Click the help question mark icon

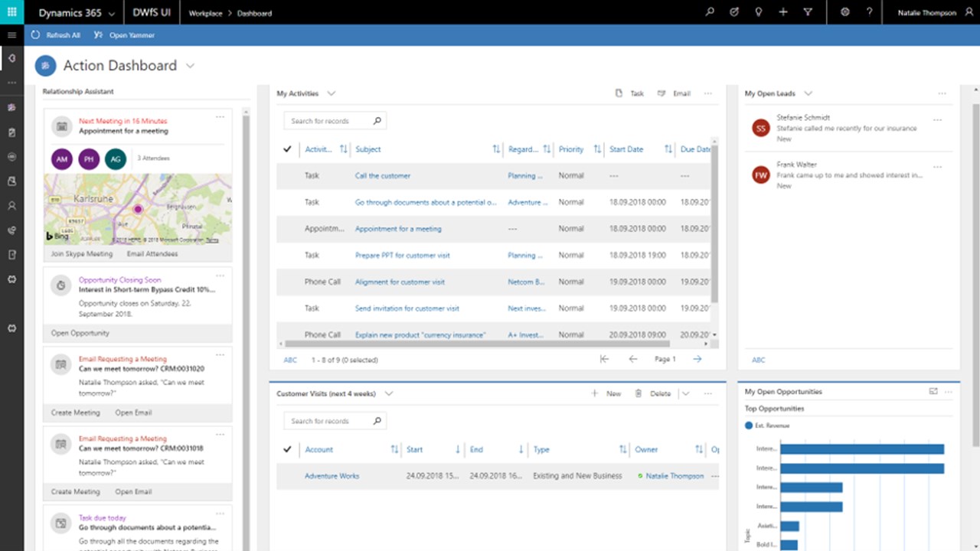click(869, 12)
